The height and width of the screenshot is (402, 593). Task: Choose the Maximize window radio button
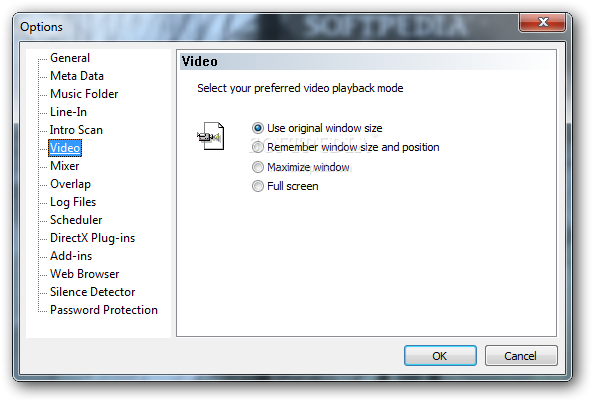click(301, 167)
